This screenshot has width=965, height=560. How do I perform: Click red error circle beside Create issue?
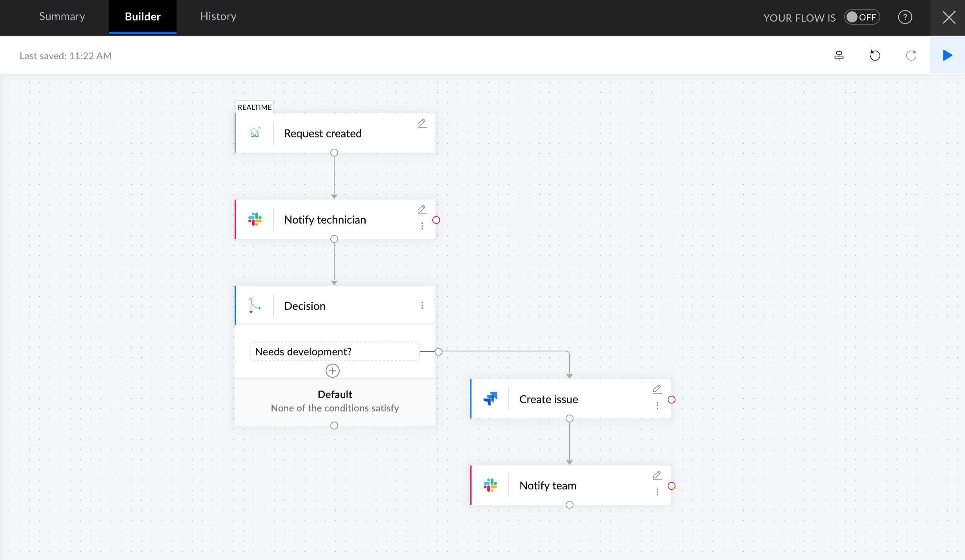pyautogui.click(x=672, y=400)
